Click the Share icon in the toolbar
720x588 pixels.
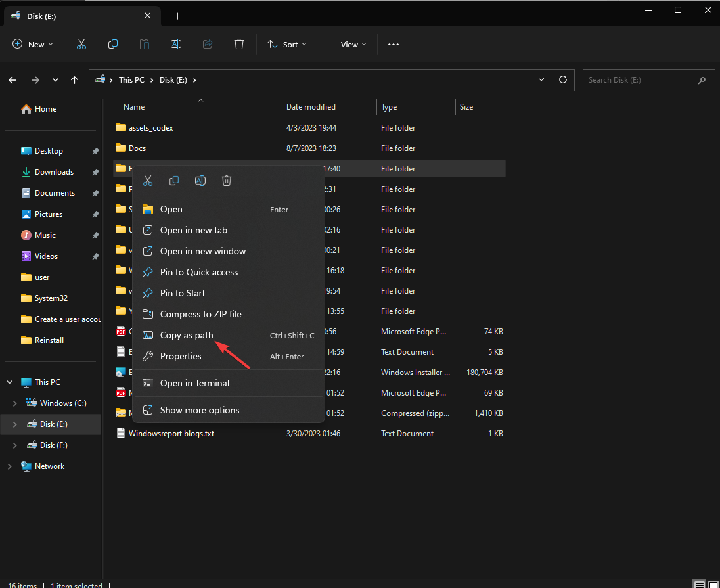tap(208, 44)
